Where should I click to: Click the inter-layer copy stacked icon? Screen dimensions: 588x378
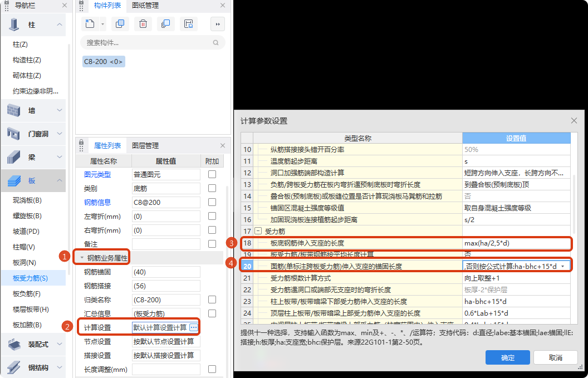(x=166, y=24)
